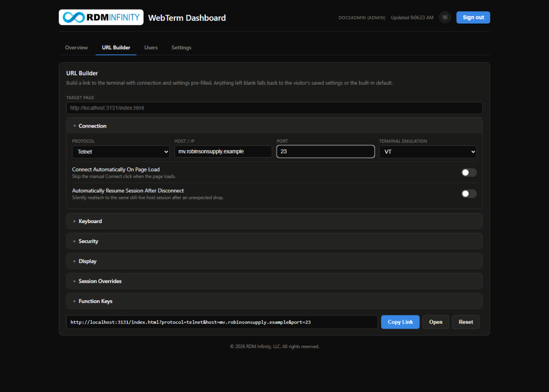This screenshot has height=392, width=549.
Task: Toggle the light/dark theme sun icon
Action: pos(445,18)
